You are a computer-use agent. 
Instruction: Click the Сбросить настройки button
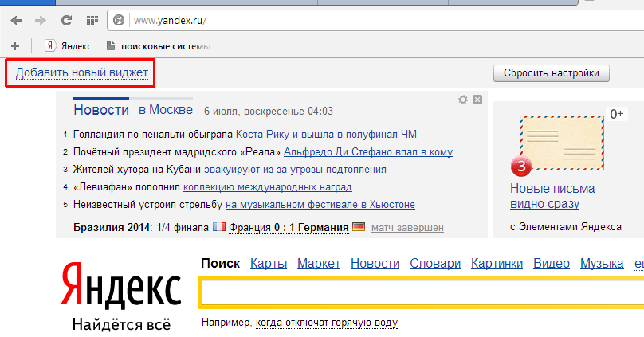tap(552, 73)
